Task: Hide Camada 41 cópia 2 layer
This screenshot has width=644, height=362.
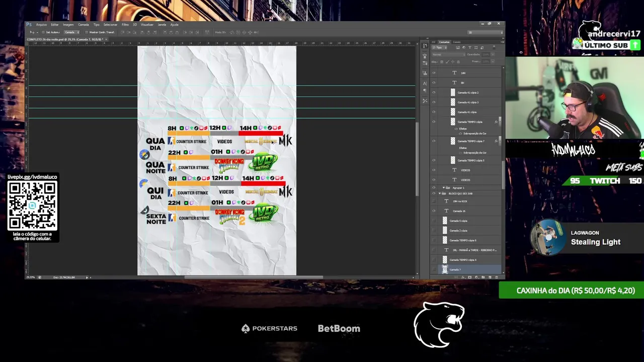Action: coord(434,93)
